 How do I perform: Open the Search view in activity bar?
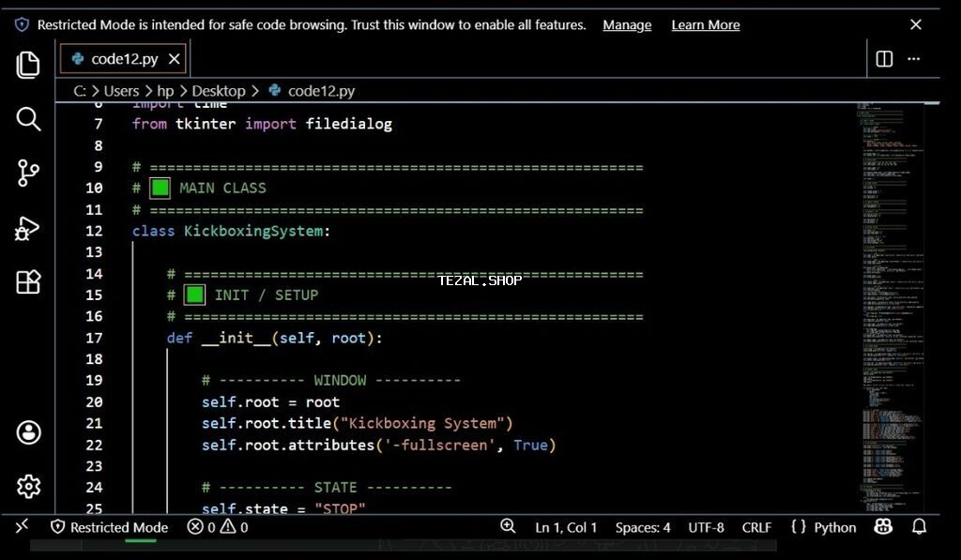click(x=28, y=119)
